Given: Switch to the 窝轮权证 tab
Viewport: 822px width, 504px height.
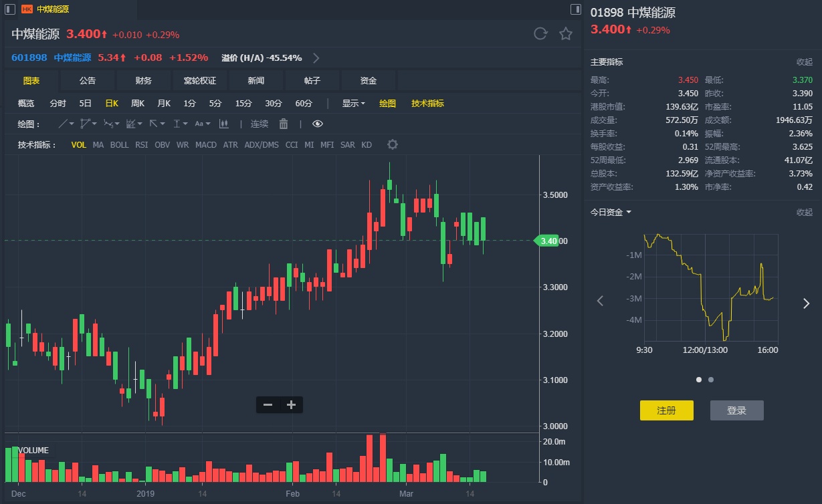Looking at the screenshot, I should (x=200, y=81).
